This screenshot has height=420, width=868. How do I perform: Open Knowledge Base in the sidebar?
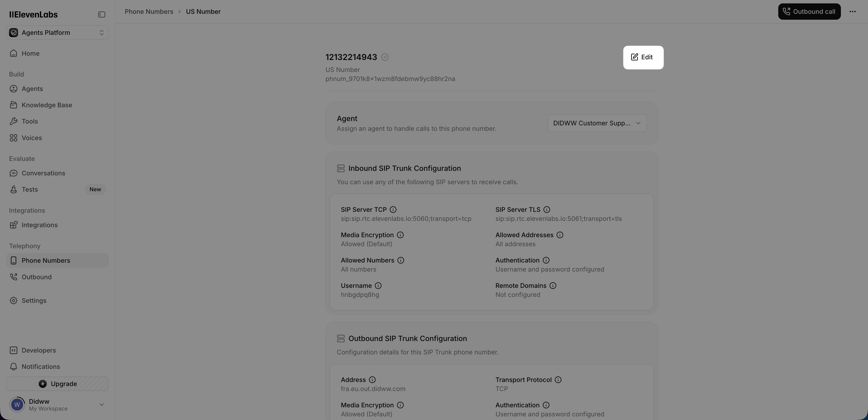(47, 105)
